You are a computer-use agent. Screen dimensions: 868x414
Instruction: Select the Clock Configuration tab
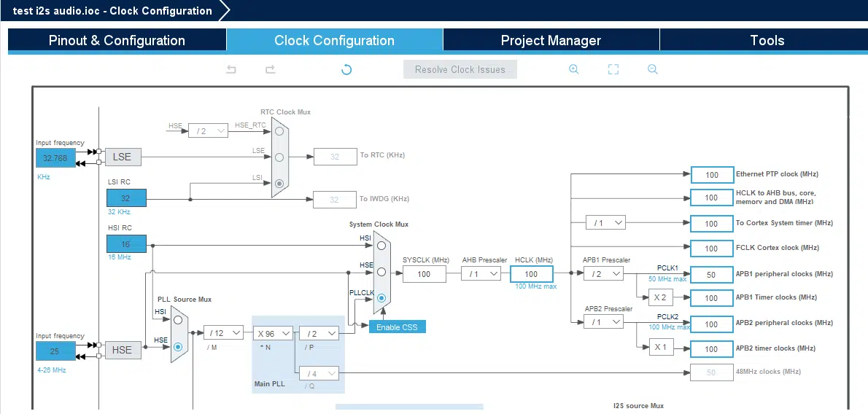tap(334, 40)
